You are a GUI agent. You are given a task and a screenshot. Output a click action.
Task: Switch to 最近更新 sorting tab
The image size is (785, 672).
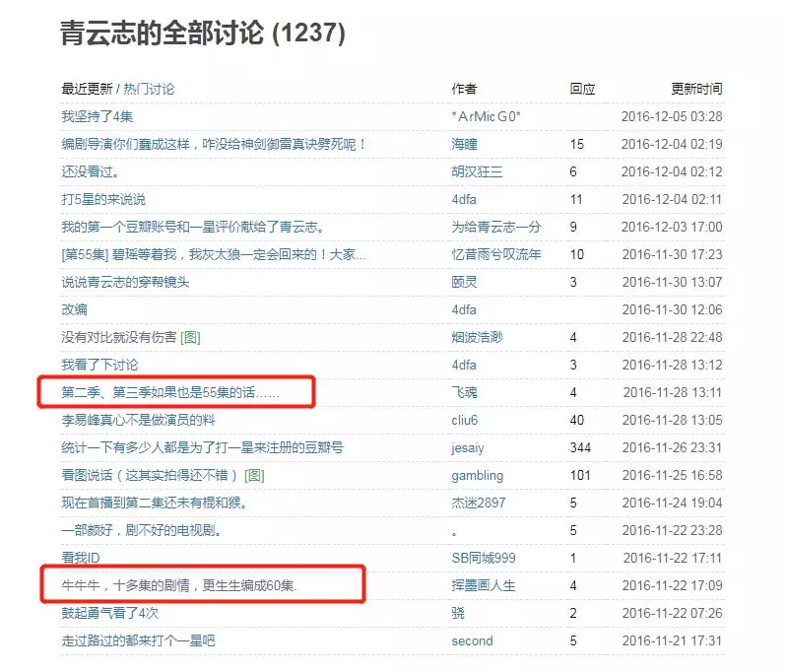pyautogui.click(x=87, y=89)
